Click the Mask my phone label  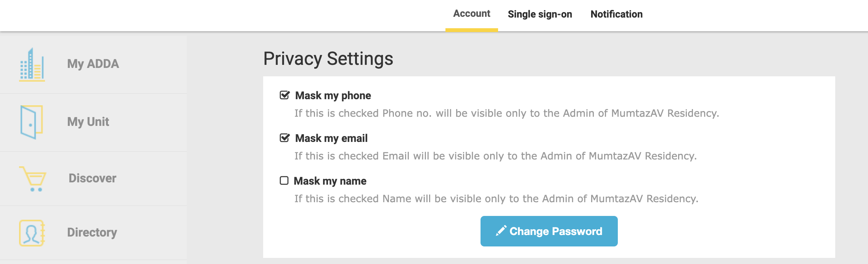(x=333, y=95)
